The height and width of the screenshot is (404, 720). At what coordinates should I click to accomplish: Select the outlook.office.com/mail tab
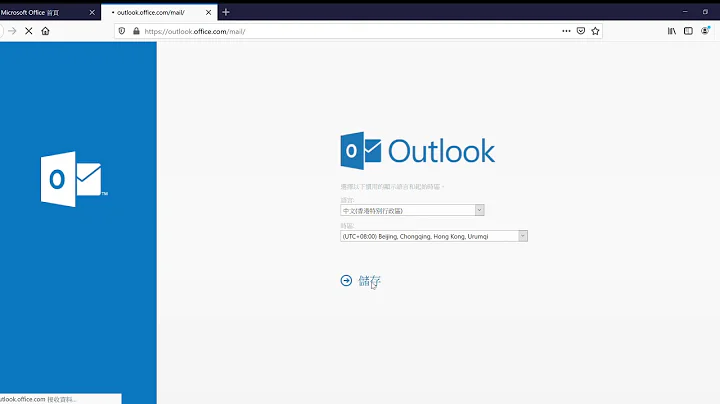pos(159,12)
